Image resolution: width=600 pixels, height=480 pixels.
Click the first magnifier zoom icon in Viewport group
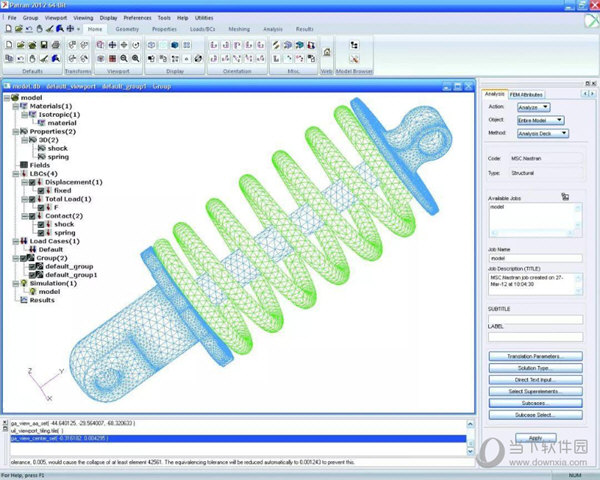[x=124, y=59]
